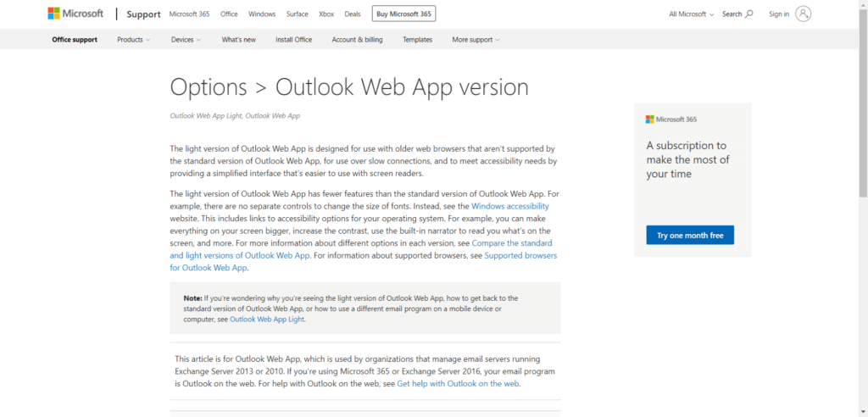This screenshot has height=417, width=868.
Task: Go to the Support home link
Action: pyautogui.click(x=142, y=14)
